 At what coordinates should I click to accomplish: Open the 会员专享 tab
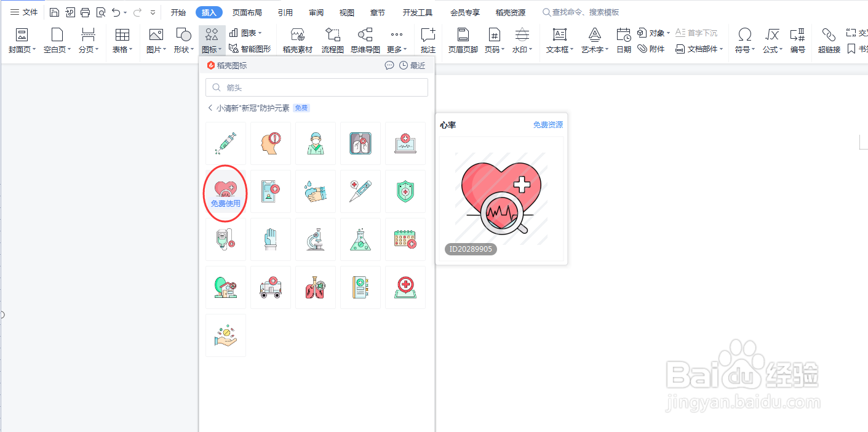pos(465,12)
